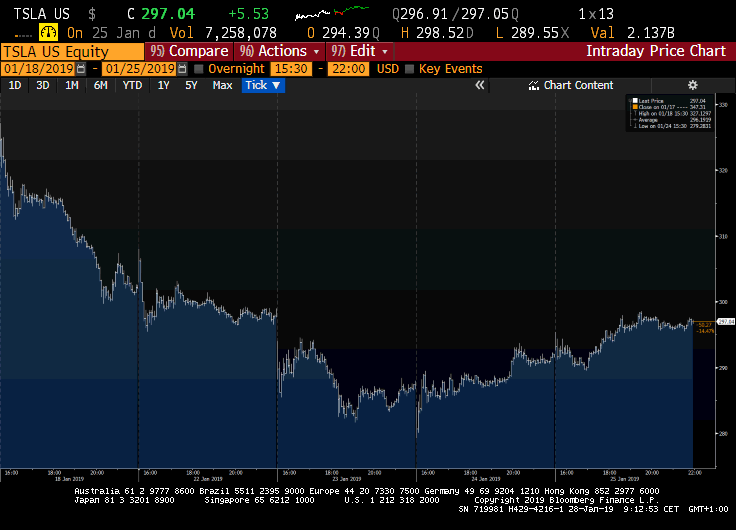736x530 pixels.
Task: Click orange Close on 01/17 legend swatch
Action: (x=635, y=107)
